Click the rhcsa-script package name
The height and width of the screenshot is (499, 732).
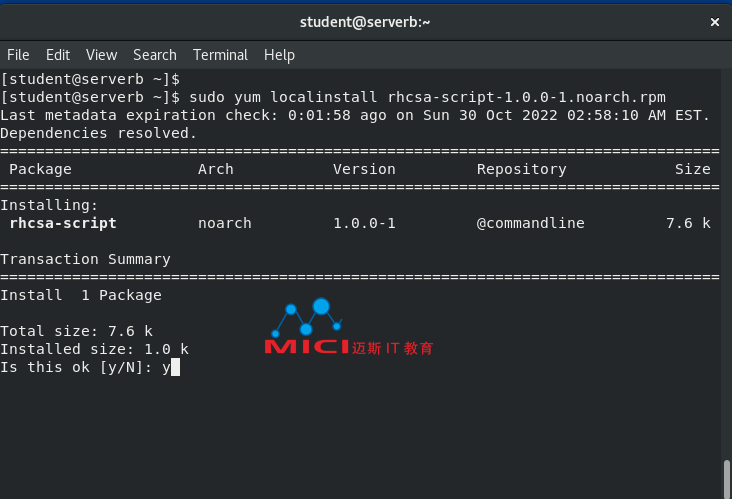63,223
